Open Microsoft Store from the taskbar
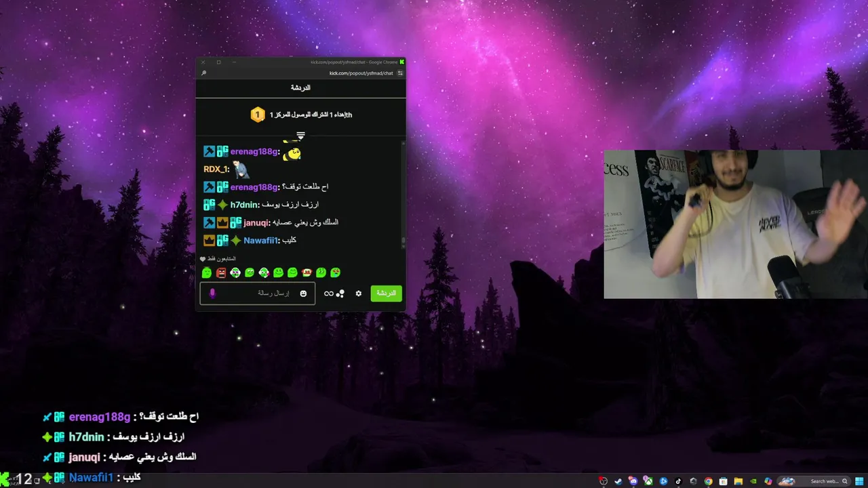868x488 pixels. [x=723, y=481]
